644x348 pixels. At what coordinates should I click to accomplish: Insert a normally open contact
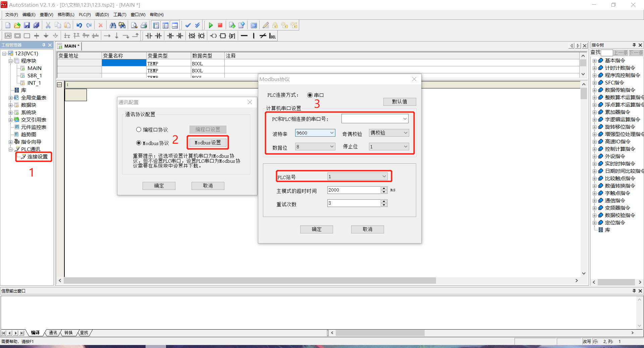149,36
